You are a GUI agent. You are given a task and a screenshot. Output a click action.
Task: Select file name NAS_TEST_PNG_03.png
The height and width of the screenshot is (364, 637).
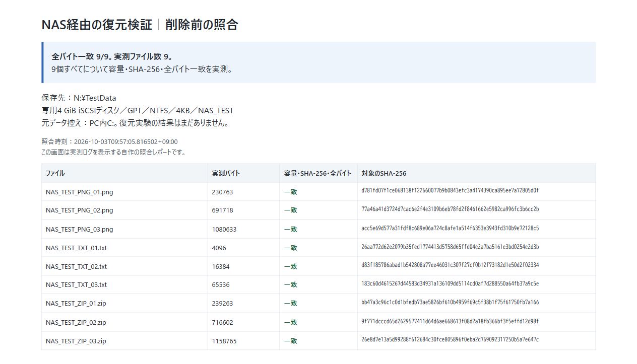[80, 229]
